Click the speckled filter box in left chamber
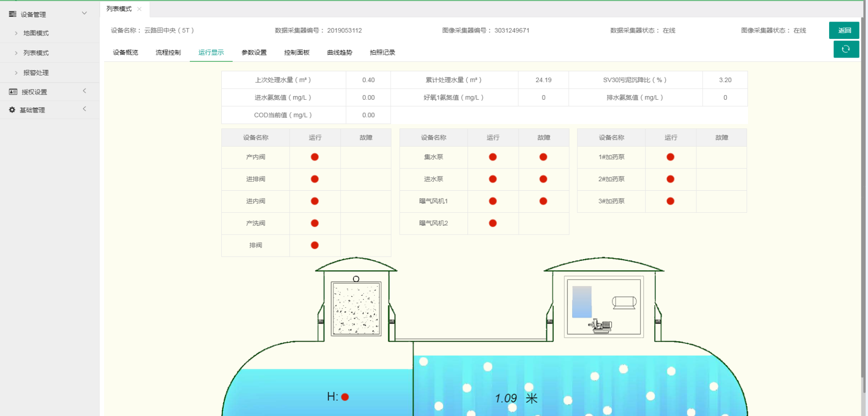 tap(356, 308)
